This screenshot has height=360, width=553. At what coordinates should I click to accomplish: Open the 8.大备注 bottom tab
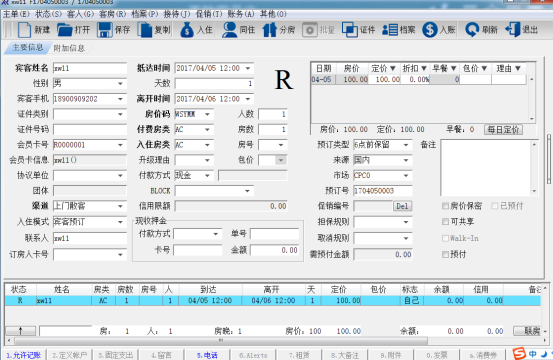(x=345, y=355)
